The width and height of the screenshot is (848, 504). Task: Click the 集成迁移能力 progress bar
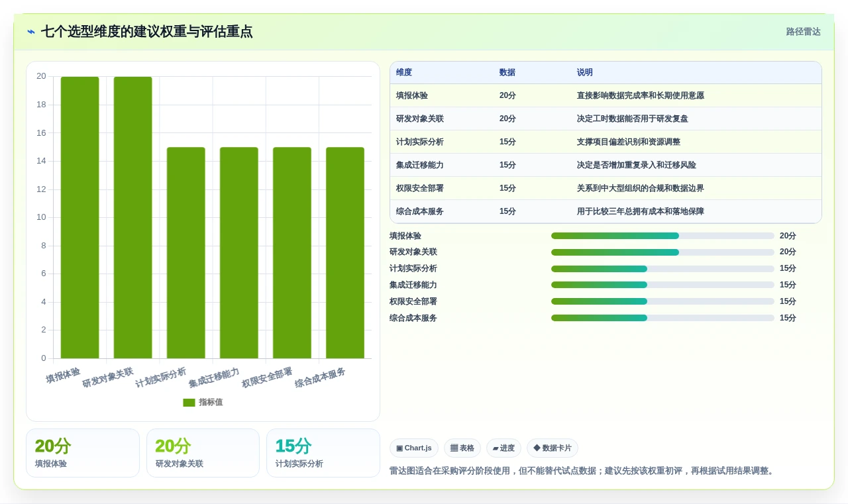pyautogui.click(x=662, y=285)
